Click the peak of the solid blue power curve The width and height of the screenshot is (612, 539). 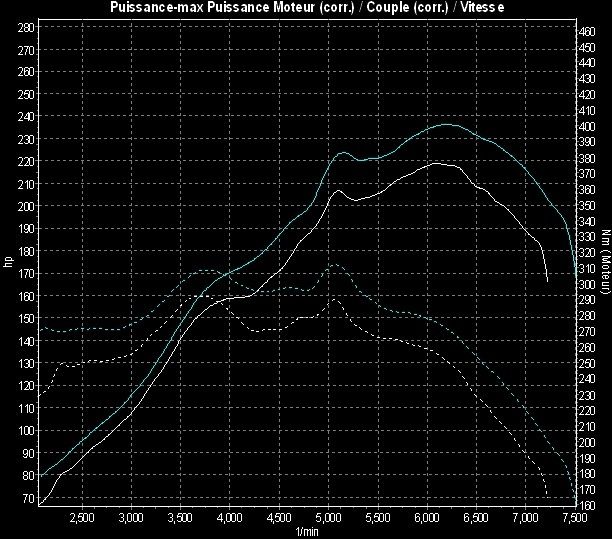tap(446, 125)
